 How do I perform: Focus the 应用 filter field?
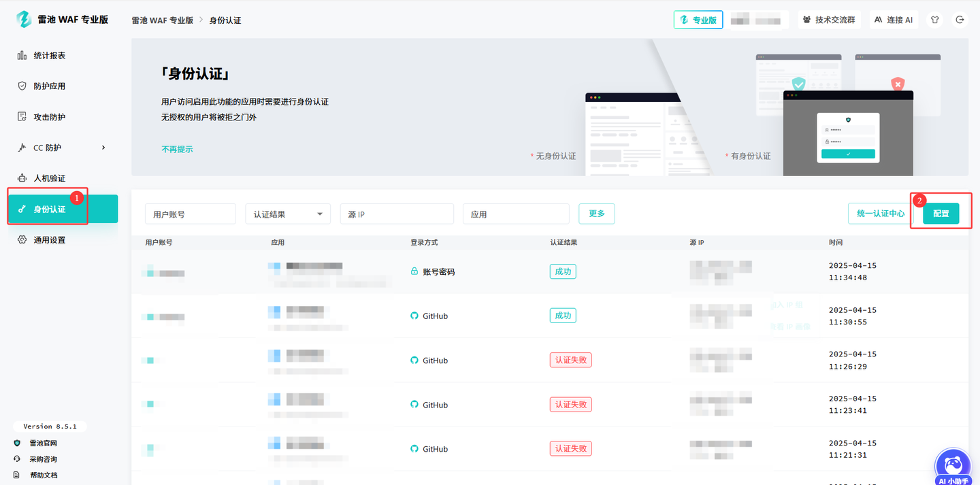pyautogui.click(x=516, y=214)
